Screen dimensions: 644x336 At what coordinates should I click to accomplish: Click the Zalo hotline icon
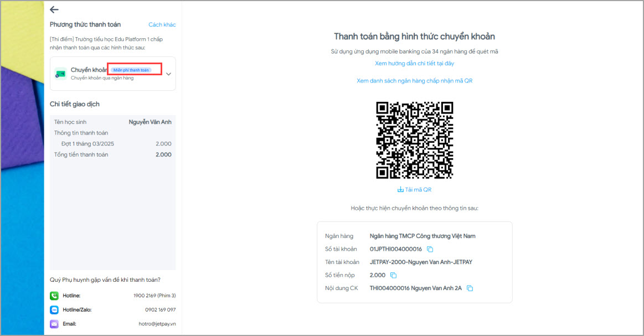click(54, 310)
